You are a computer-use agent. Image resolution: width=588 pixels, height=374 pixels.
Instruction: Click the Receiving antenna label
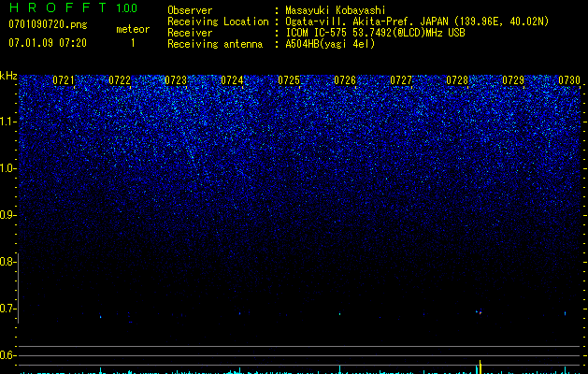(215, 44)
